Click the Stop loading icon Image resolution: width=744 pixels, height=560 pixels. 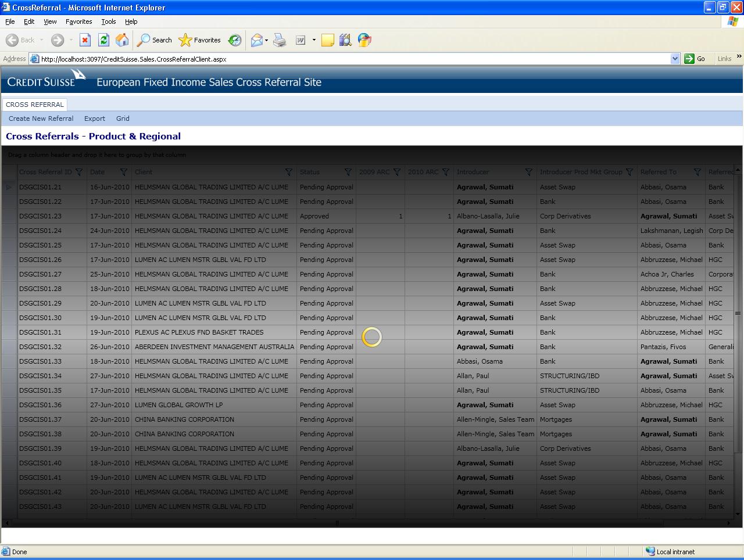click(85, 40)
